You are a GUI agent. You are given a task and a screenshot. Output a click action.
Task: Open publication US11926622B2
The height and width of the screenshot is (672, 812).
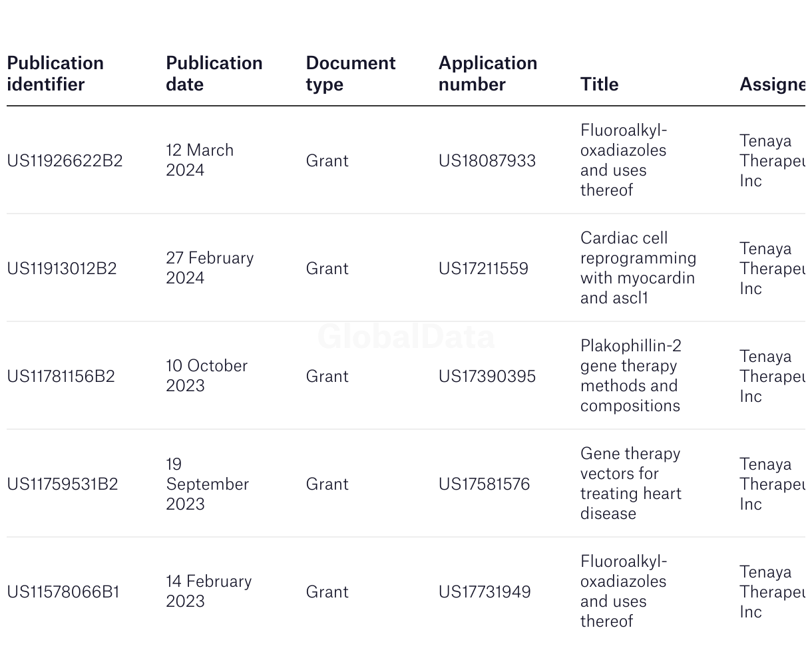[65, 160]
